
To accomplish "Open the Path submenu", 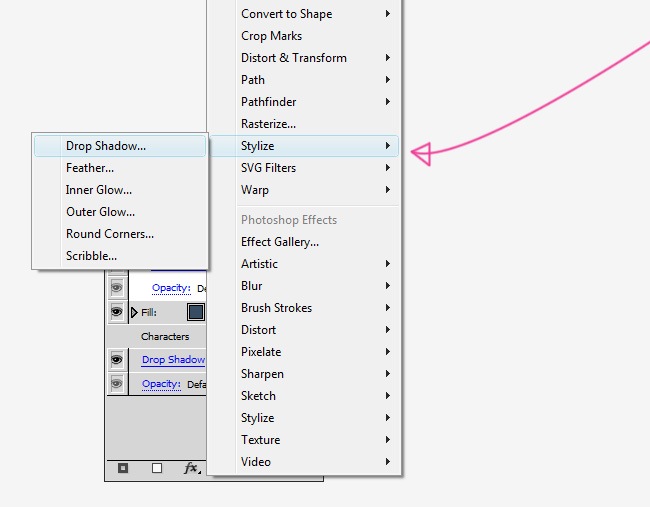I will point(304,80).
